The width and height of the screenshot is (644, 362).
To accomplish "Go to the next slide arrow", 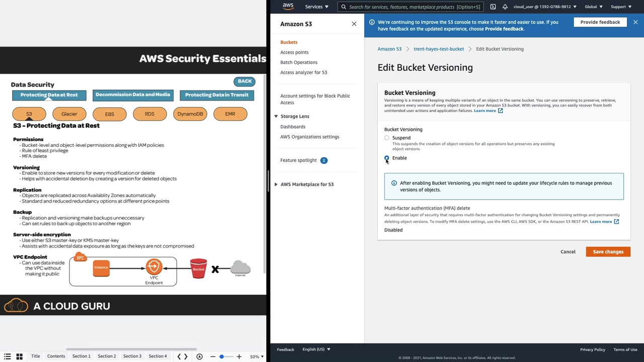I will point(186,356).
